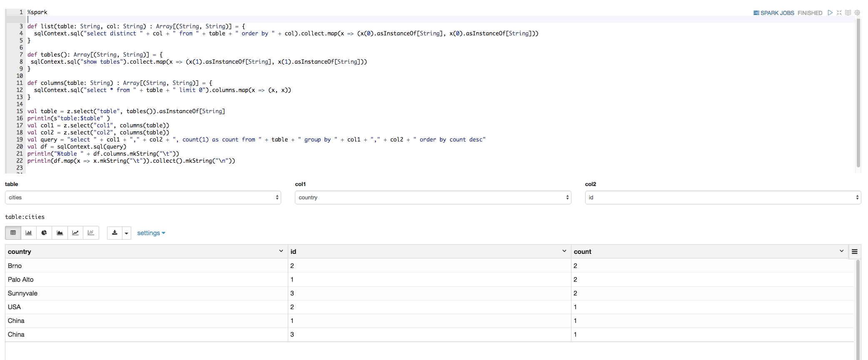868x360 pixels.
Task: Show results as pie chart
Action: click(x=44, y=233)
